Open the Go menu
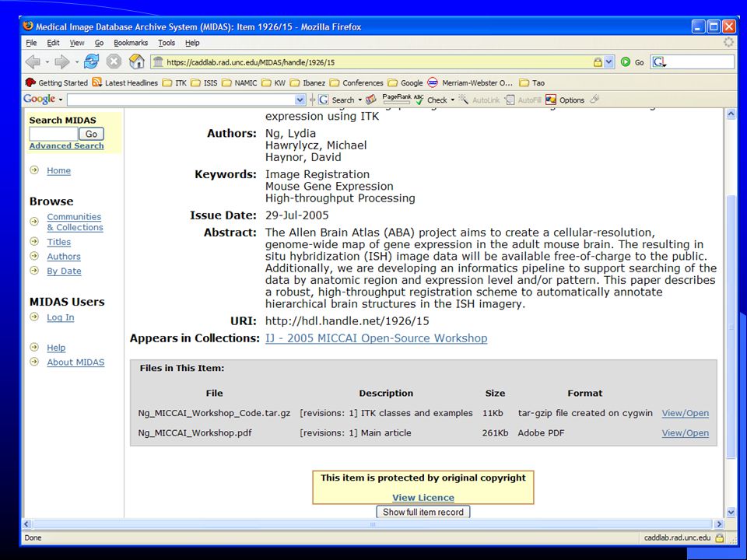Image resolution: width=747 pixels, height=560 pixels. (x=99, y=43)
